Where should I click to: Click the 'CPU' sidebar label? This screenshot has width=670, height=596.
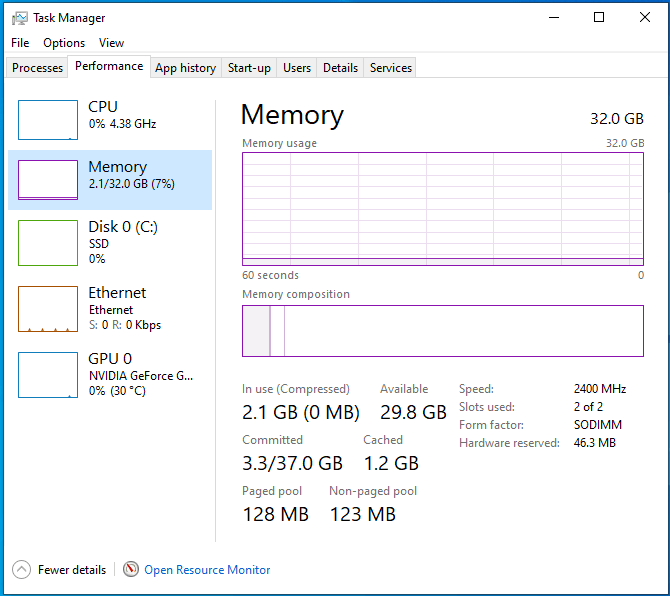click(x=103, y=107)
